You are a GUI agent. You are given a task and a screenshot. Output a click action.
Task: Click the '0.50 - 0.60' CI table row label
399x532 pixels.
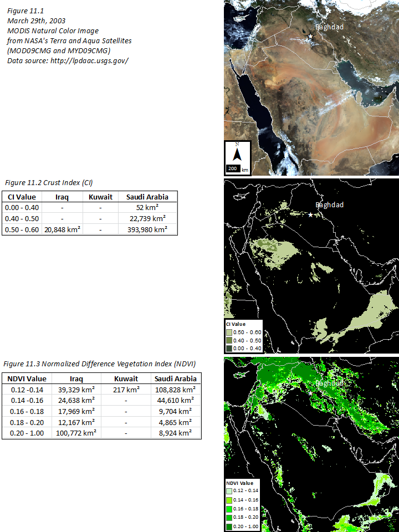point(22,229)
